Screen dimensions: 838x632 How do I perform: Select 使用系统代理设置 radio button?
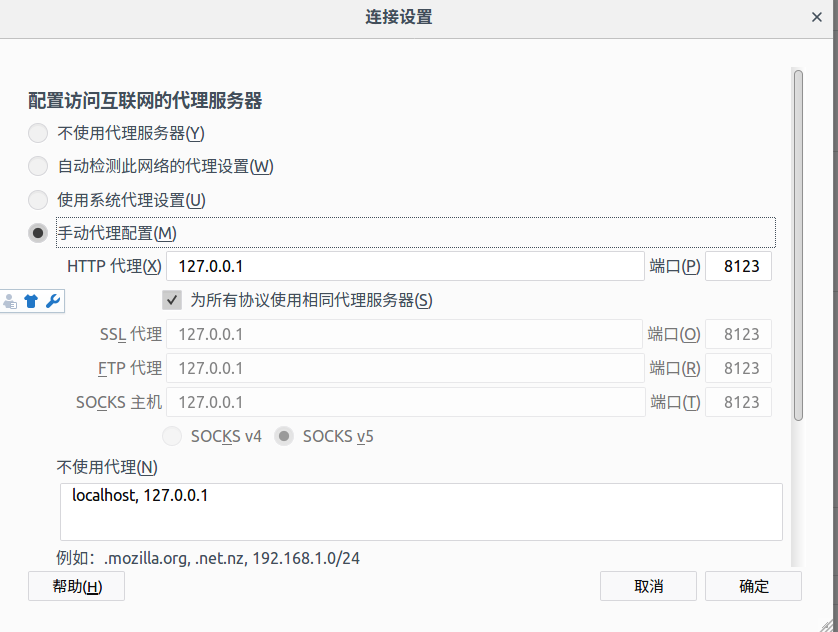pyautogui.click(x=38, y=200)
